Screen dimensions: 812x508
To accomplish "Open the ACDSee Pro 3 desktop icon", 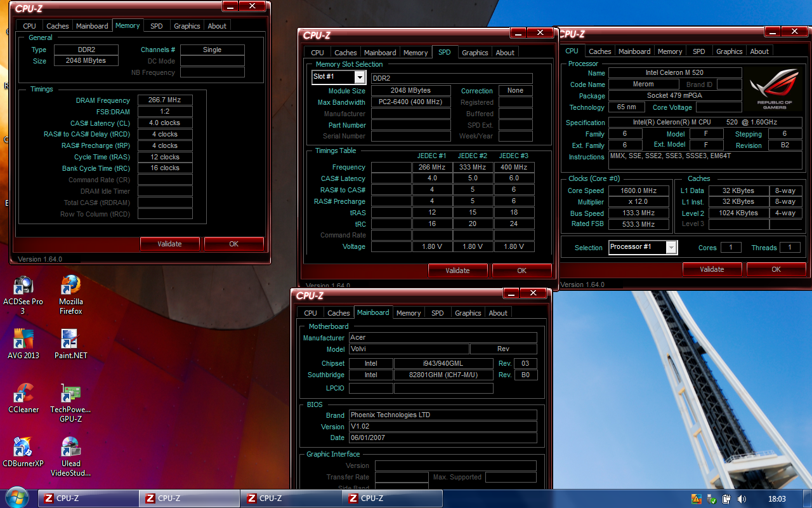I will click(23, 295).
